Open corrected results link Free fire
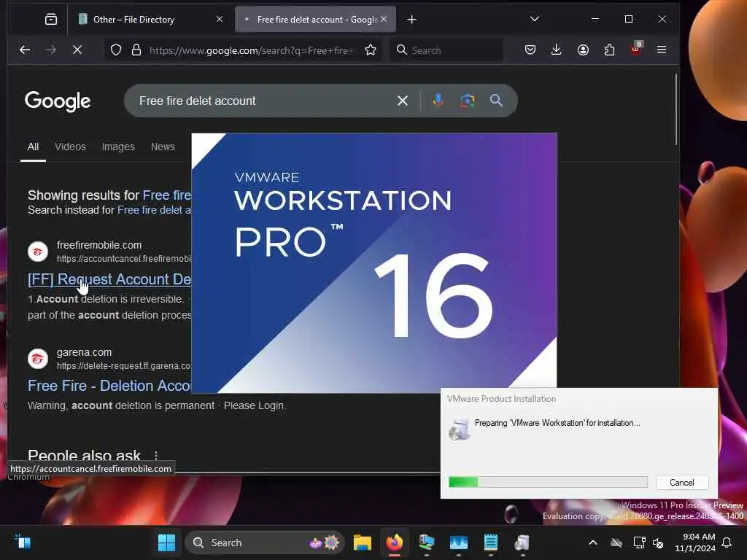Image resolution: width=747 pixels, height=560 pixels. click(x=167, y=195)
